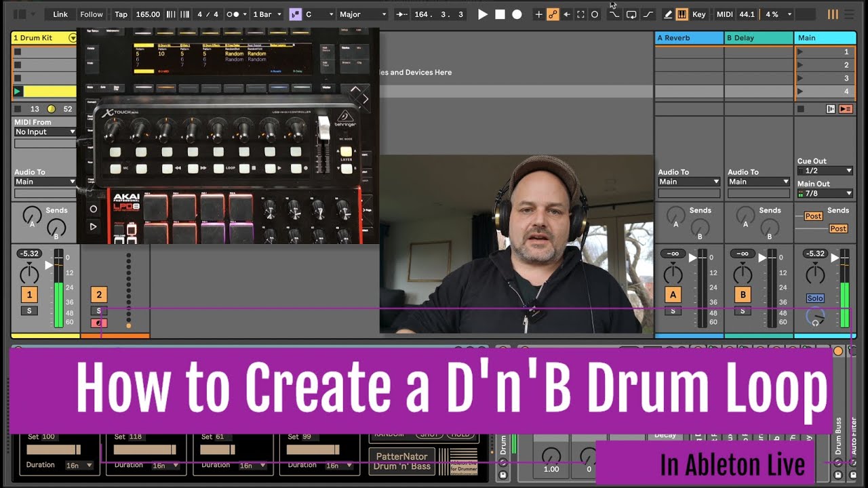This screenshot has height=488, width=868.
Task: Adjust cue volume headphone knob in Main
Action: pyautogui.click(x=815, y=317)
